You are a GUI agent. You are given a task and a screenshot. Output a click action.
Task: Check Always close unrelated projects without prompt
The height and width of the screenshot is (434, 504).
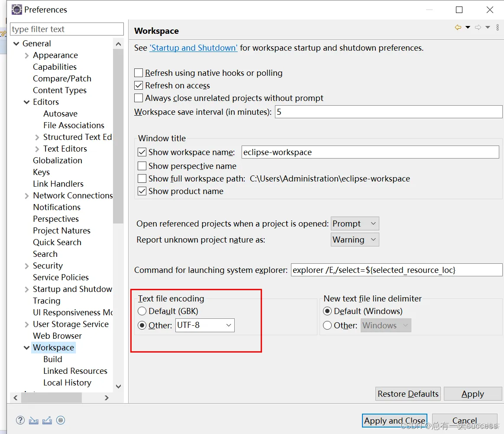139,98
